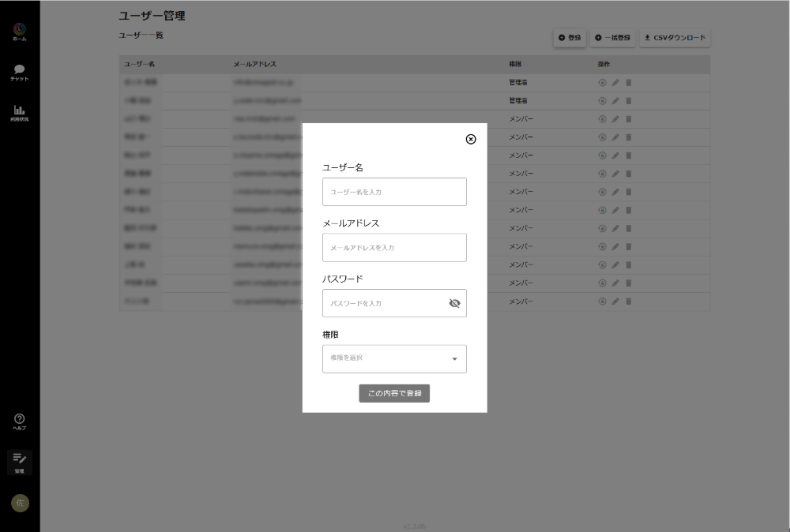Click the 権限 column header
Viewport: 790px width, 532px height.
click(x=515, y=65)
